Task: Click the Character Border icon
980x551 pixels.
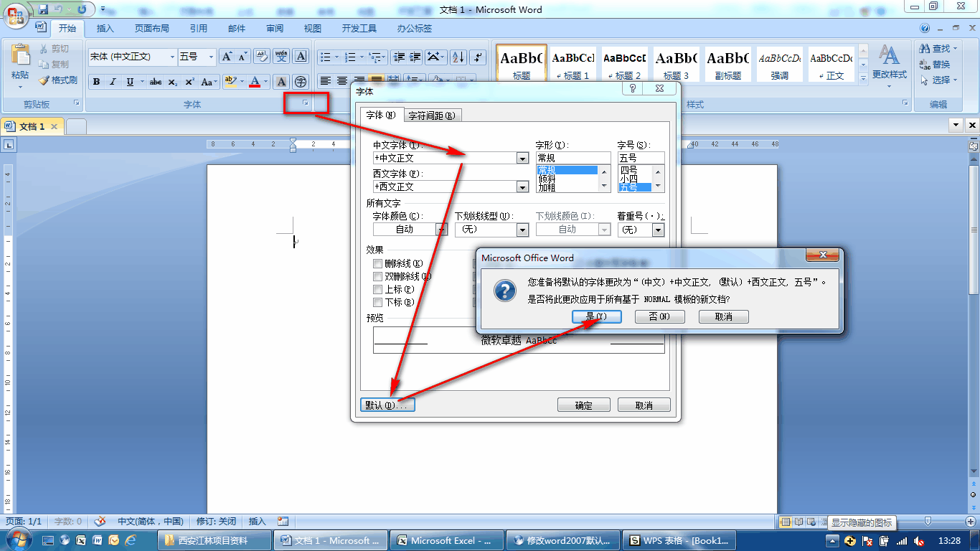Action: point(301,57)
